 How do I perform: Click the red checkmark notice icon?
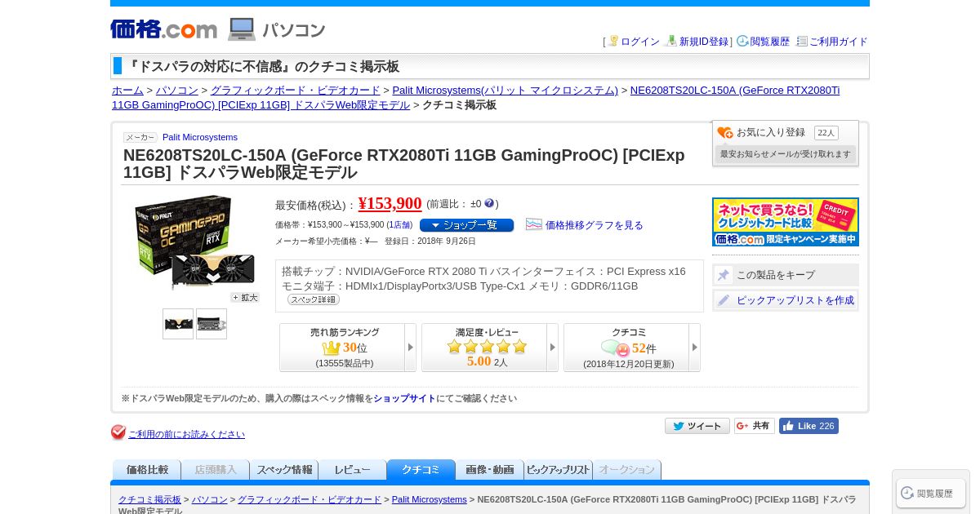pos(118,432)
